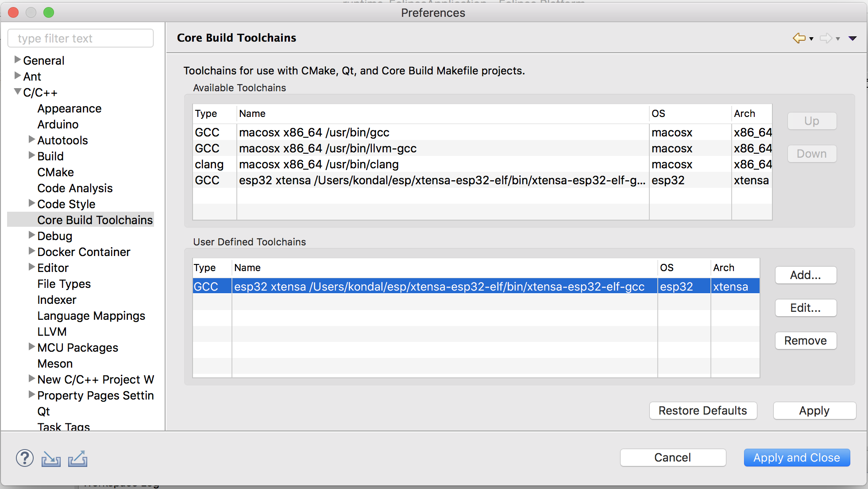The width and height of the screenshot is (868, 489).
Task: Focus the type filter text field
Action: pyautogui.click(x=81, y=39)
